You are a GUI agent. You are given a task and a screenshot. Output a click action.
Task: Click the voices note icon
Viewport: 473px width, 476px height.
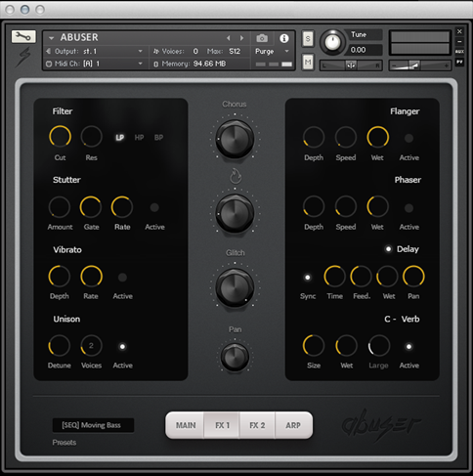pos(156,51)
